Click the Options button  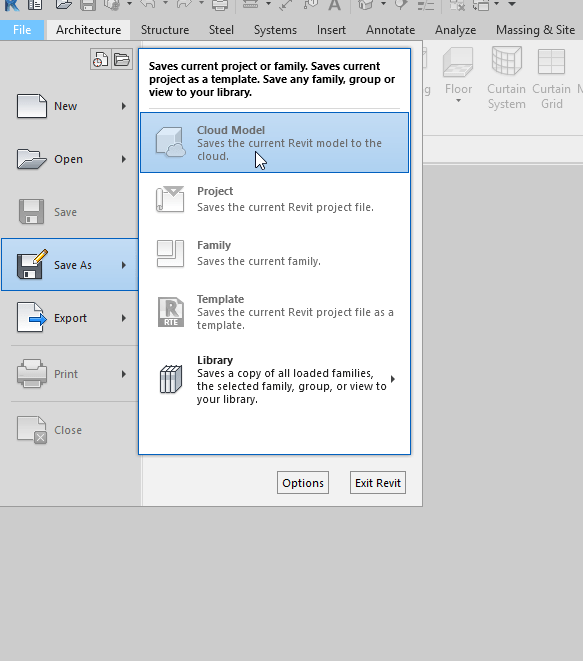point(303,482)
